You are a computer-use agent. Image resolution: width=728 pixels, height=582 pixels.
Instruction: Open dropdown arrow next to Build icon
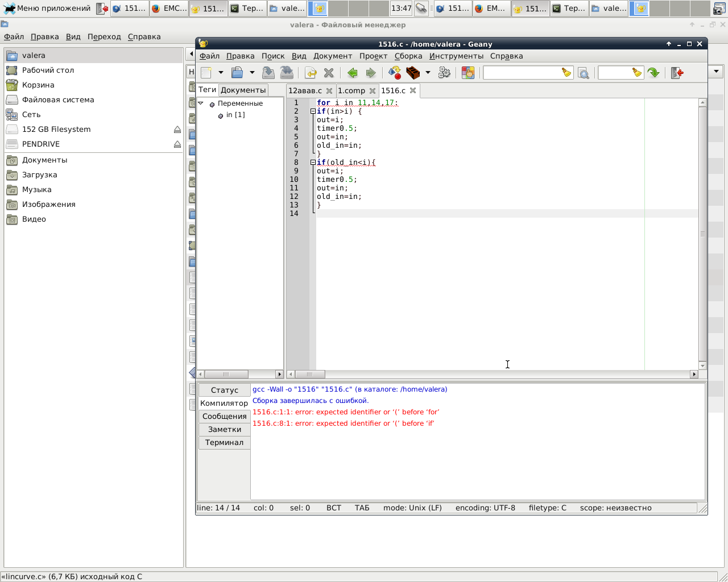(x=428, y=73)
